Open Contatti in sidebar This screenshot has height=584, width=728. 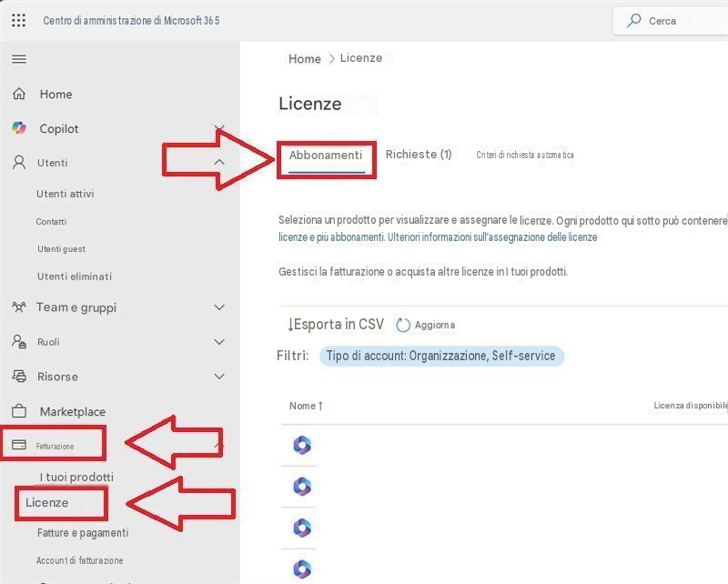[x=52, y=222]
